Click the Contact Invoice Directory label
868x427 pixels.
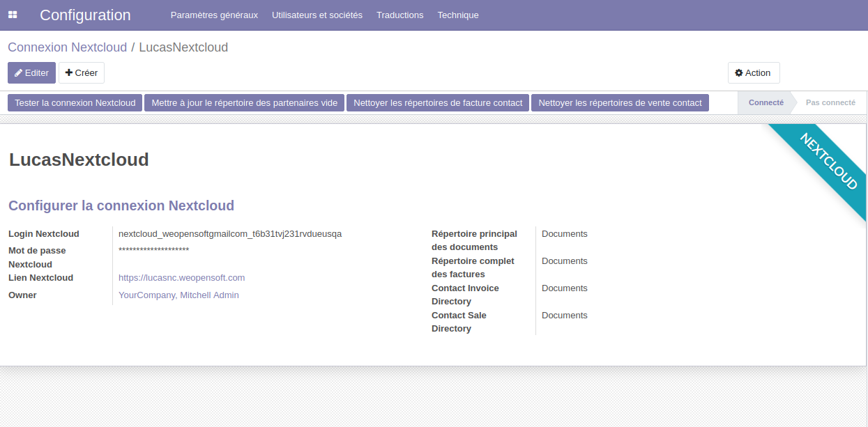[465, 295]
